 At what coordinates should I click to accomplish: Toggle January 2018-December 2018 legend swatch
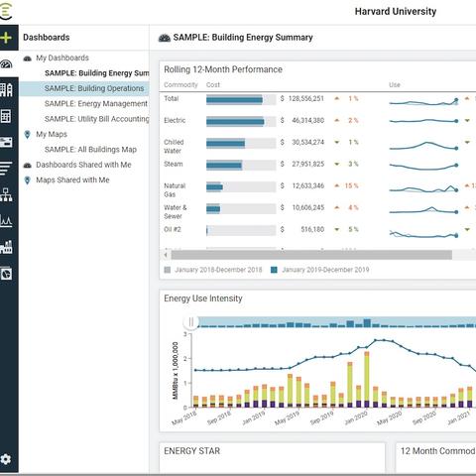[x=168, y=270]
